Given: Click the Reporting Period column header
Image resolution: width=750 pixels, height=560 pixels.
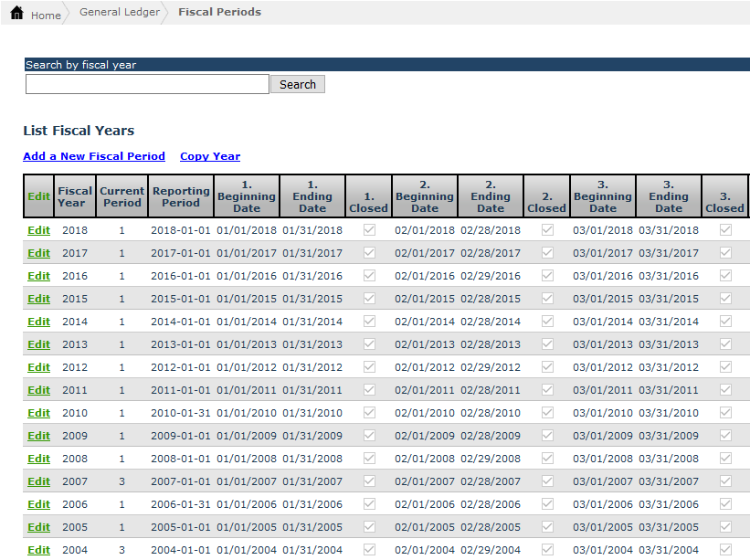Looking at the screenshot, I should [181, 196].
